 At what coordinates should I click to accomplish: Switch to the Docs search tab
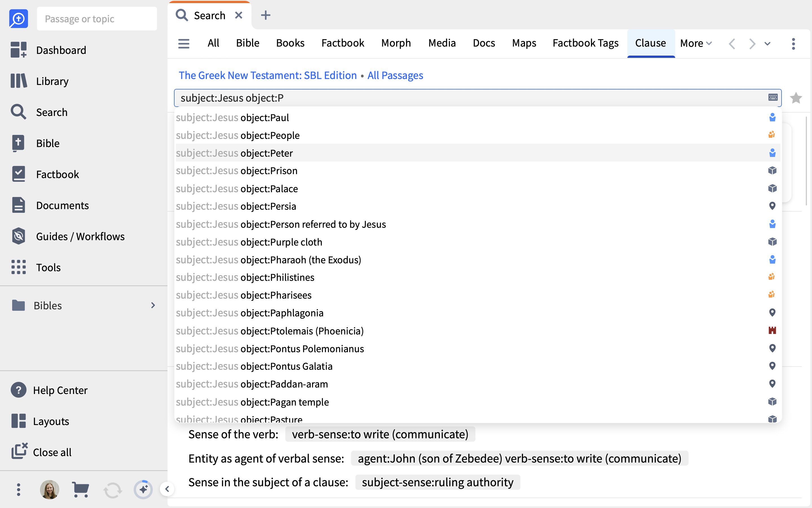coord(484,43)
